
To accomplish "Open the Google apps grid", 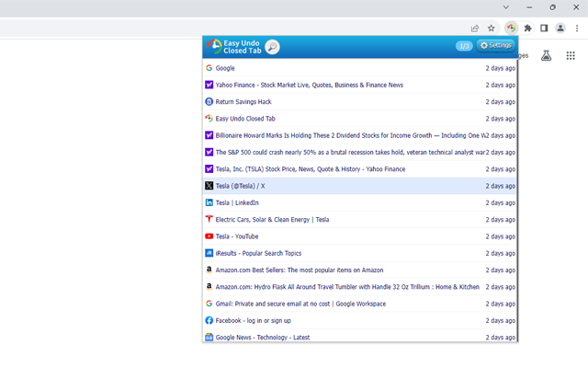I will point(571,55).
